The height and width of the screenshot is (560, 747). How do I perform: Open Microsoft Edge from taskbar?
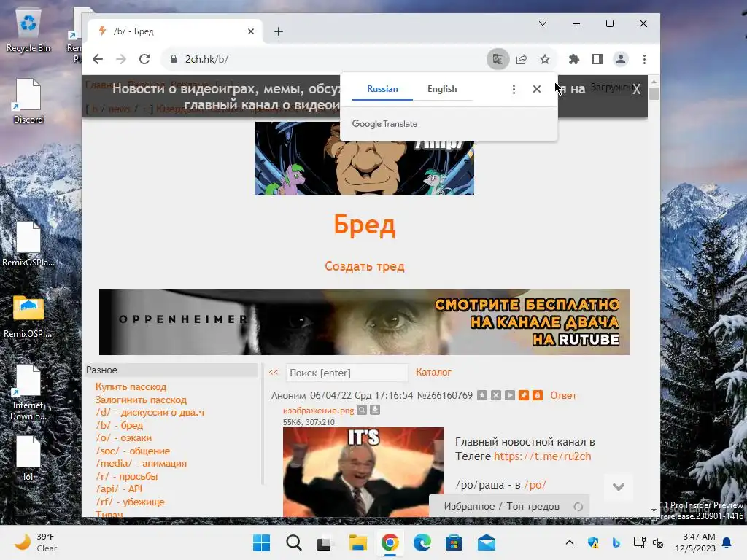pyautogui.click(x=422, y=542)
